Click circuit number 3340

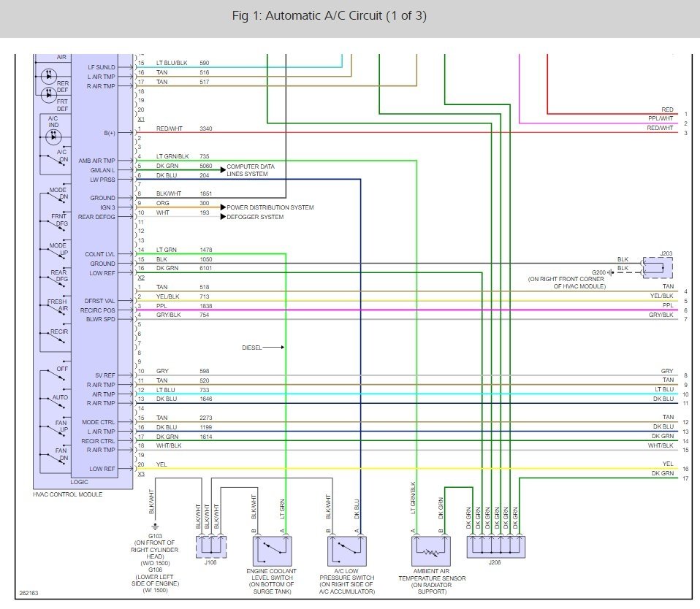(x=206, y=129)
